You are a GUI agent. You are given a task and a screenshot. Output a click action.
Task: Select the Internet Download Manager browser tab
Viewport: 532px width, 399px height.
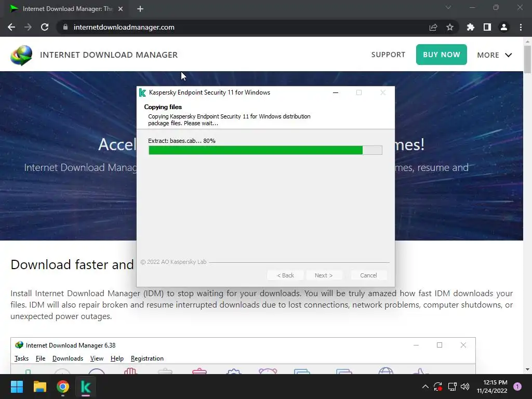(66, 9)
